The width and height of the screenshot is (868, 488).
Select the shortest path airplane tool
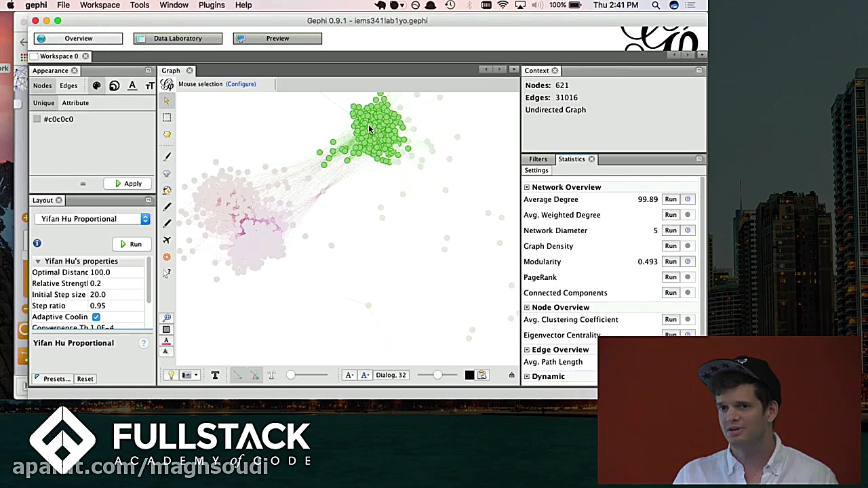click(167, 240)
